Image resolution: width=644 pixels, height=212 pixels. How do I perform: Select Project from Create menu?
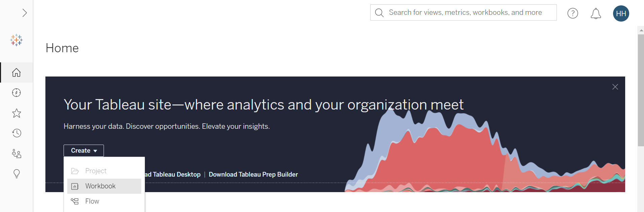[96, 171]
